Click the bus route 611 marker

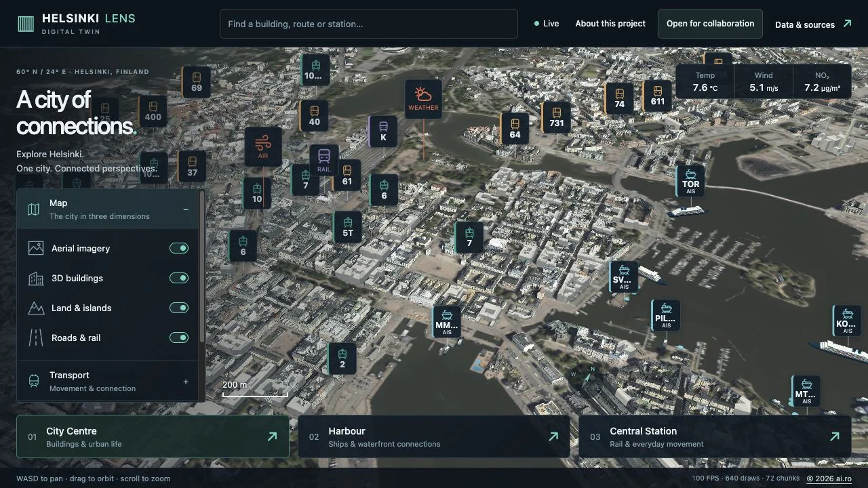point(657,96)
